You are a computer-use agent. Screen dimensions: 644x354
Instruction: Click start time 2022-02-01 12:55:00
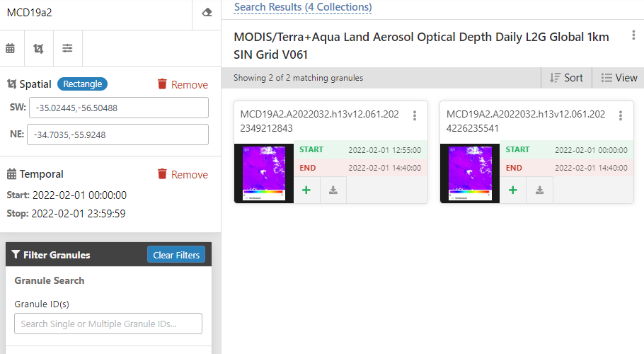click(384, 150)
